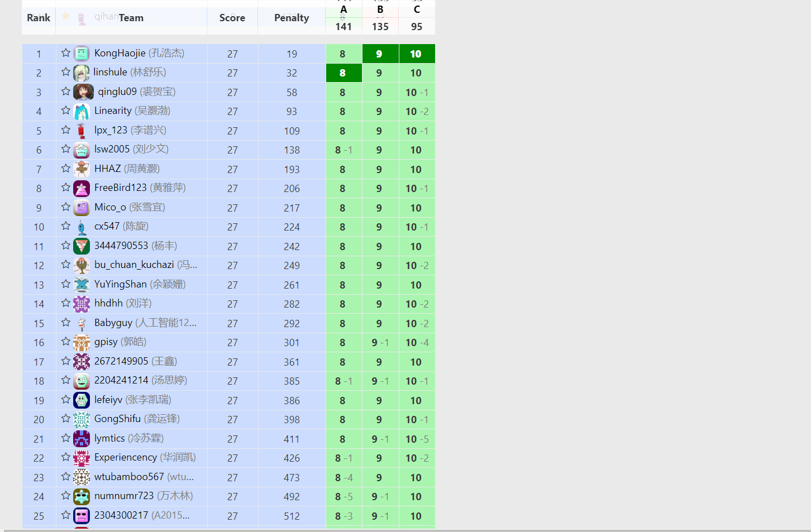Click numnumr723's avatar icon
The image size is (811, 532).
[82, 496]
